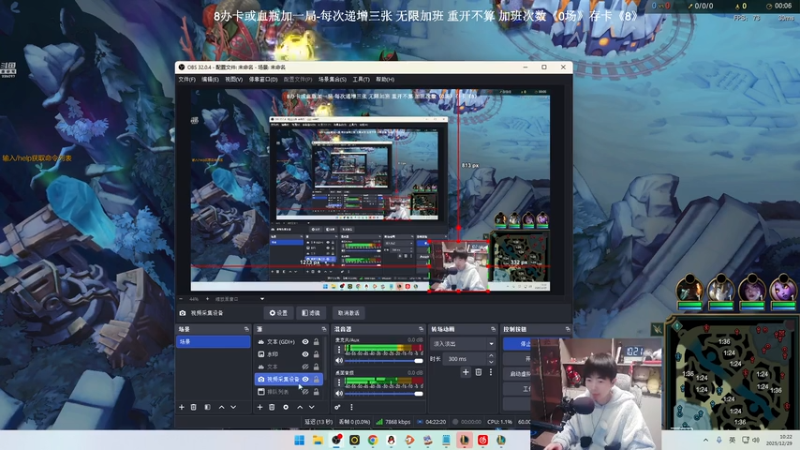Viewport: 800px width, 450px height.
Task: Toggle lock on the hidden 文本 source
Action: coord(316,367)
